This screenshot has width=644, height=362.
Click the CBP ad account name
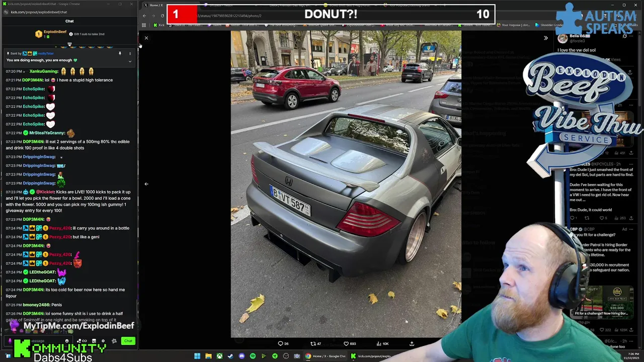click(575, 229)
